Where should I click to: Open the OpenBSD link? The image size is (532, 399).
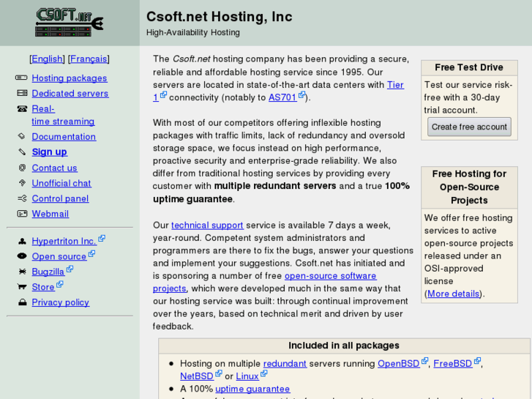point(399,364)
